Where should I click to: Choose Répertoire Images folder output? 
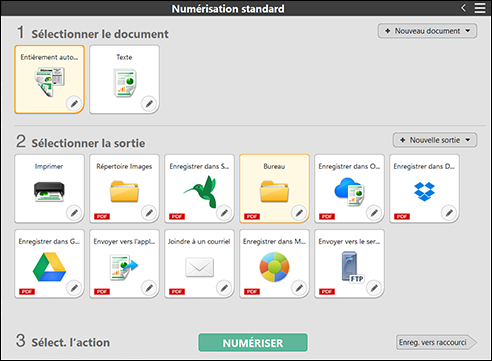(124, 188)
